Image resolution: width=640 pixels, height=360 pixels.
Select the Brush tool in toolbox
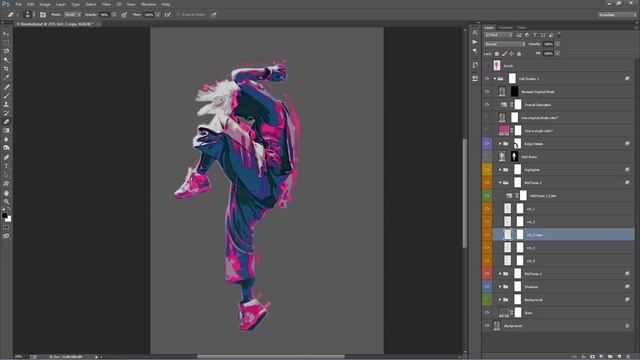pos(6,96)
